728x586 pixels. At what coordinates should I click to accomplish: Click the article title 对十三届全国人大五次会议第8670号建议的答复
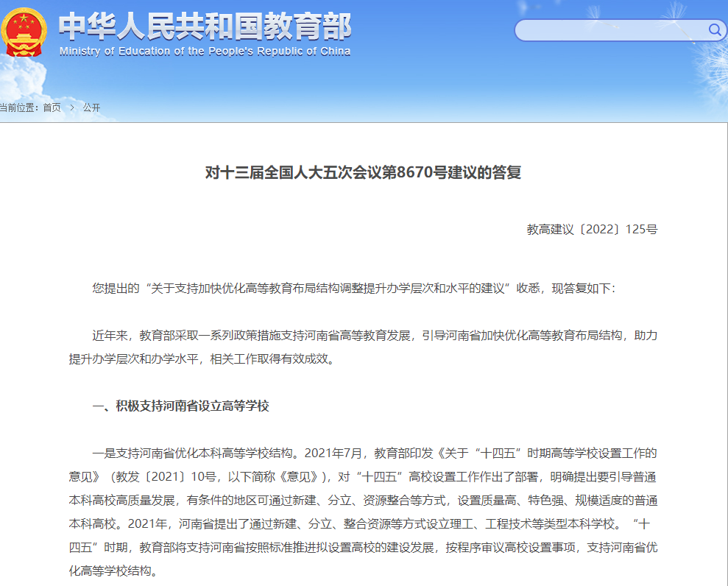point(363,173)
